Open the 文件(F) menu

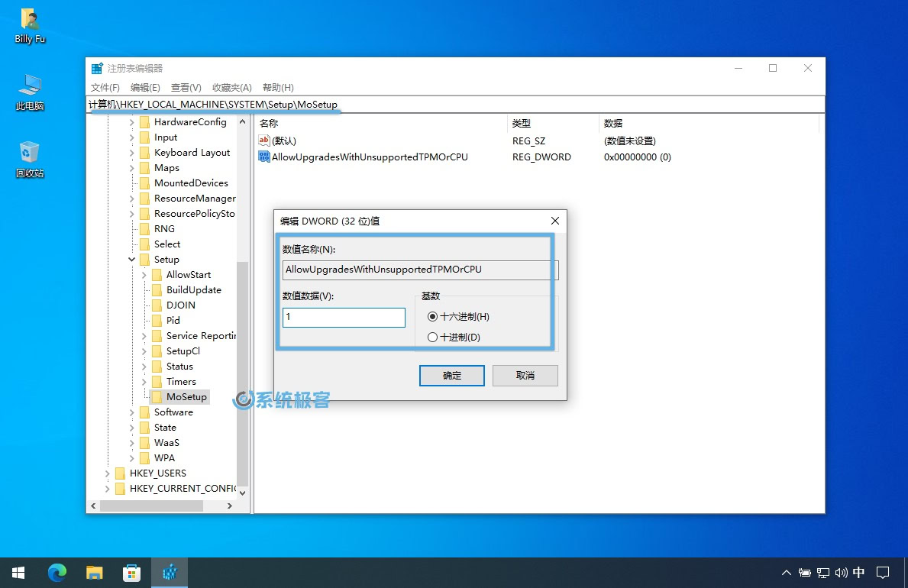pos(105,87)
